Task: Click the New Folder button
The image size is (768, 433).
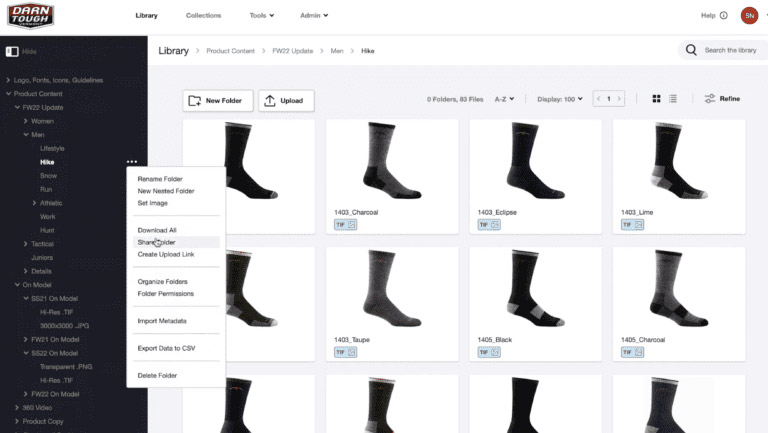Action: 218,100
